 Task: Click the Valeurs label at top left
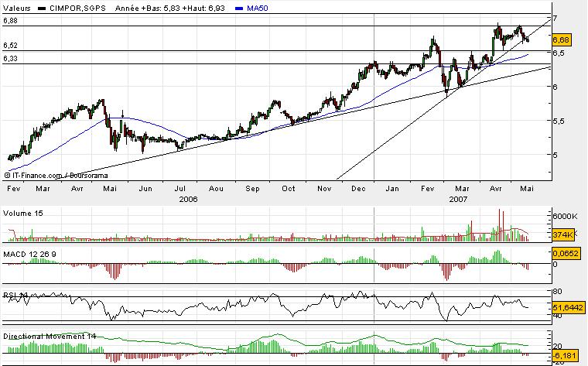point(17,8)
